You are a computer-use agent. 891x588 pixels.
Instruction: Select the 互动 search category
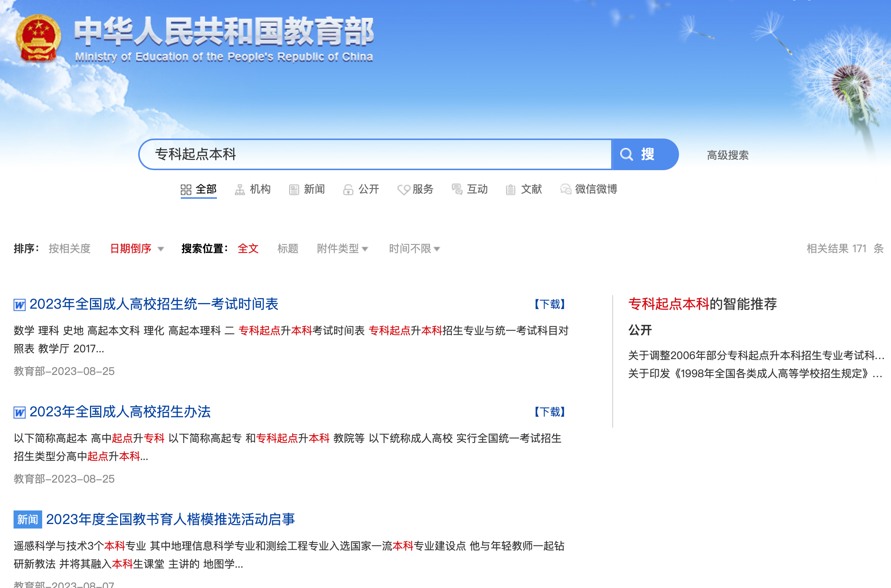pyautogui.click(x=470, y=190)
